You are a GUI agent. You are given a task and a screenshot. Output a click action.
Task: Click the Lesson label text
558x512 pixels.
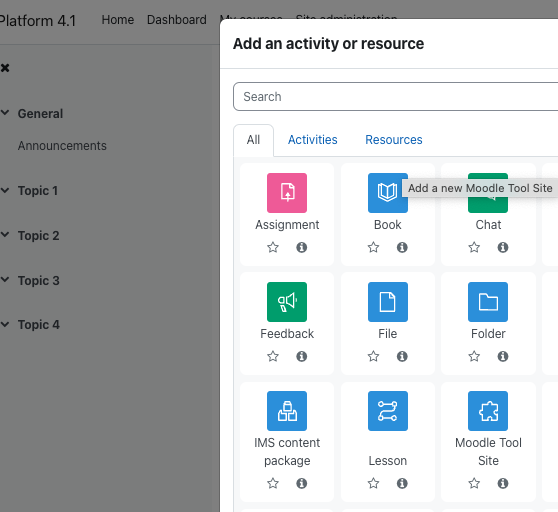pos(388,461)
